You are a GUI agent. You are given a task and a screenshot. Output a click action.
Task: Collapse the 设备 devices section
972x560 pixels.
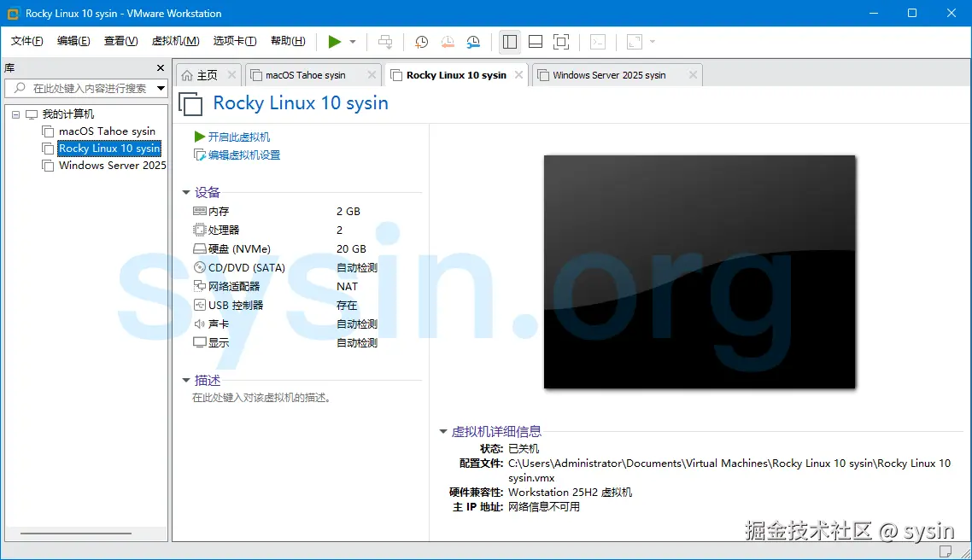pyautogui.click(x=187, y=192)
